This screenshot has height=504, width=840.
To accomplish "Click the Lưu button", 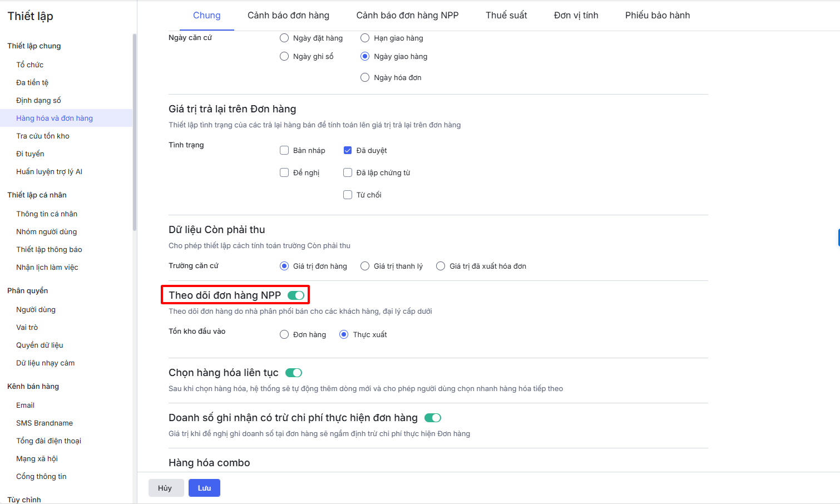I will click(x=204, y=488).
